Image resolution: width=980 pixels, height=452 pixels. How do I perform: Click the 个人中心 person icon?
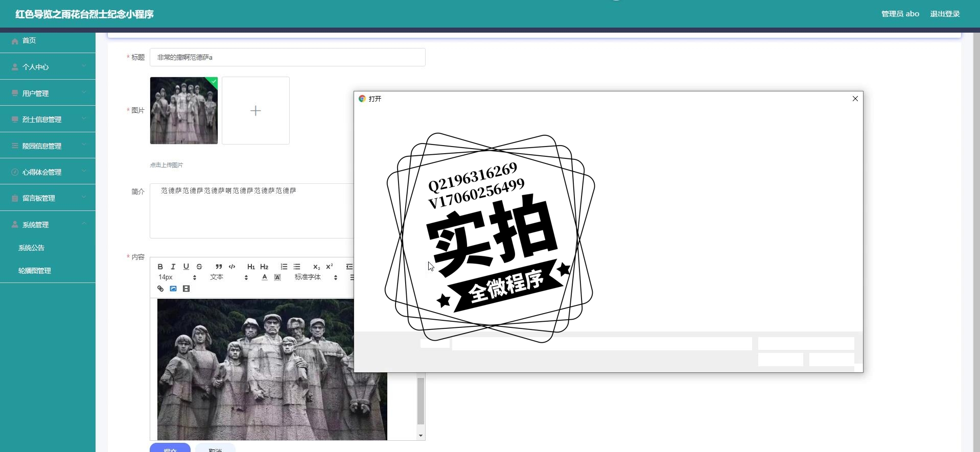pyautogui.click(x=15, y=67)
